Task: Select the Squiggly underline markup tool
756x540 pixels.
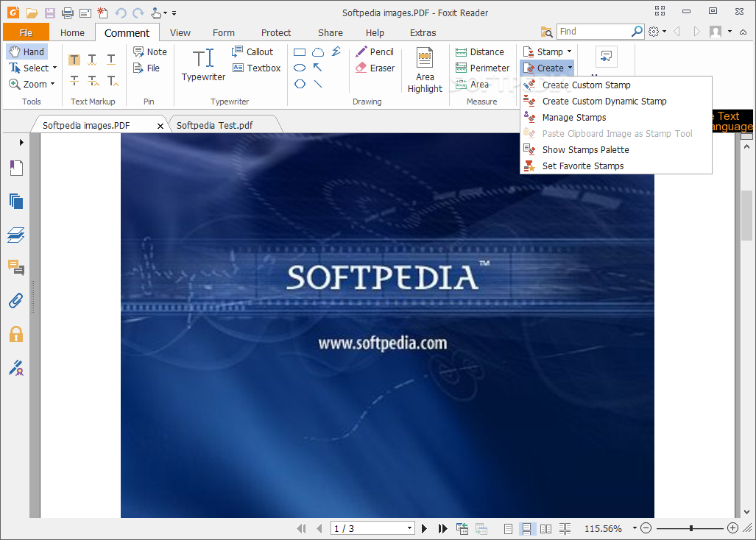Action: (x=93, y=60)
